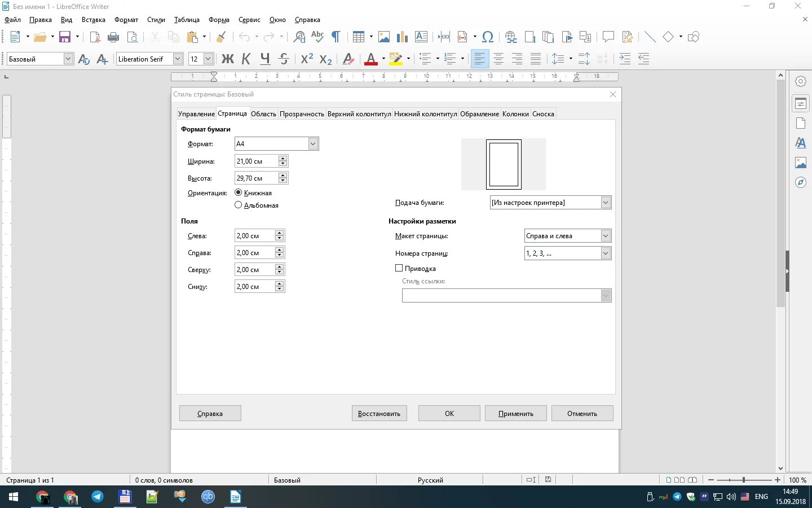The height and width of the screenshot is (508, 812).
Task: Enable the Приводка checkbox
Action: point(399,268)
